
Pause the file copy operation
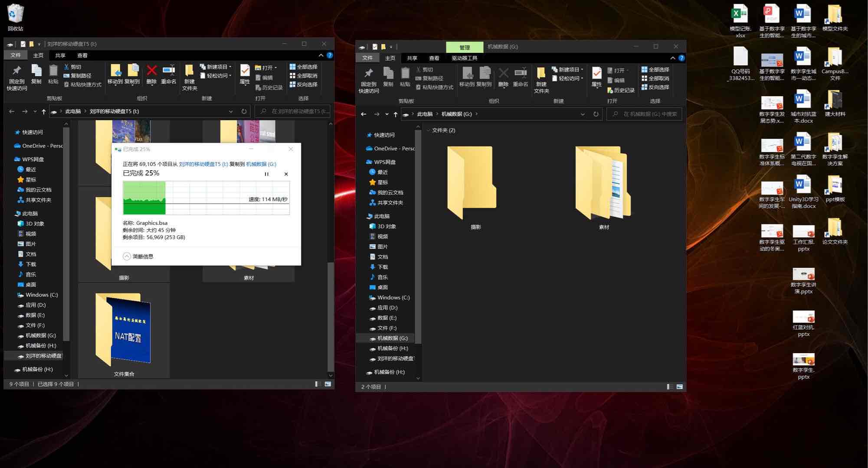pos(266,174)
